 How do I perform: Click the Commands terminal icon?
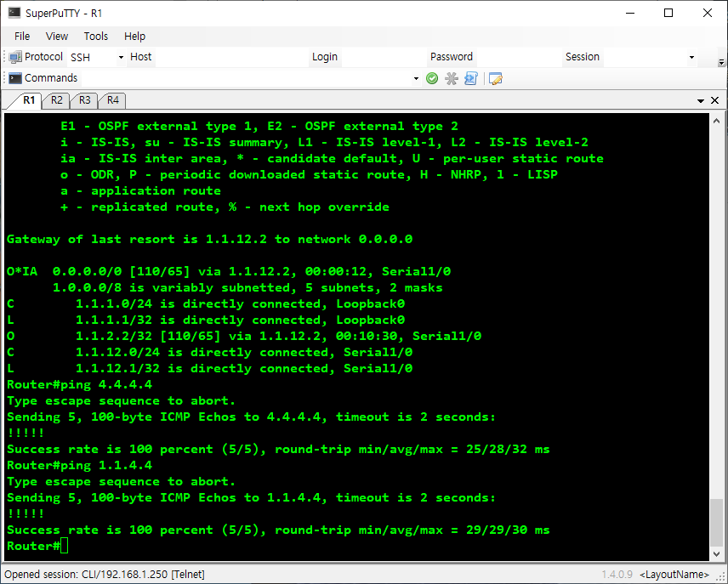point(15,78)
